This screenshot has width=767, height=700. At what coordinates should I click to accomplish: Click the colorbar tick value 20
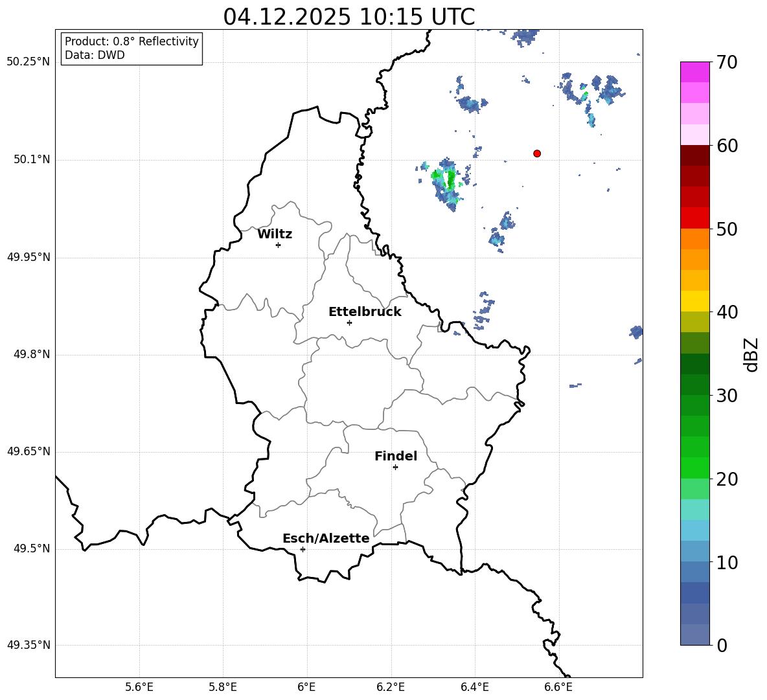[x=727, y=479]
